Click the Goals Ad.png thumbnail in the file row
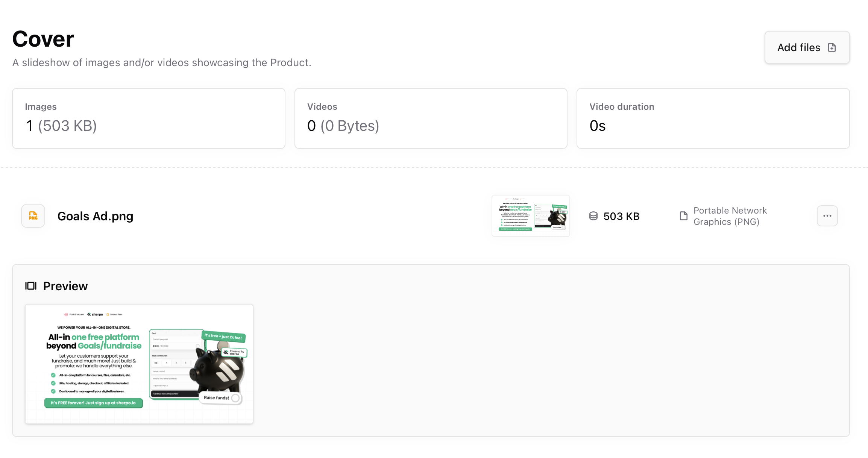Image resolution: width=868 pixels, height=458 pixels. [x=530, y=216]
